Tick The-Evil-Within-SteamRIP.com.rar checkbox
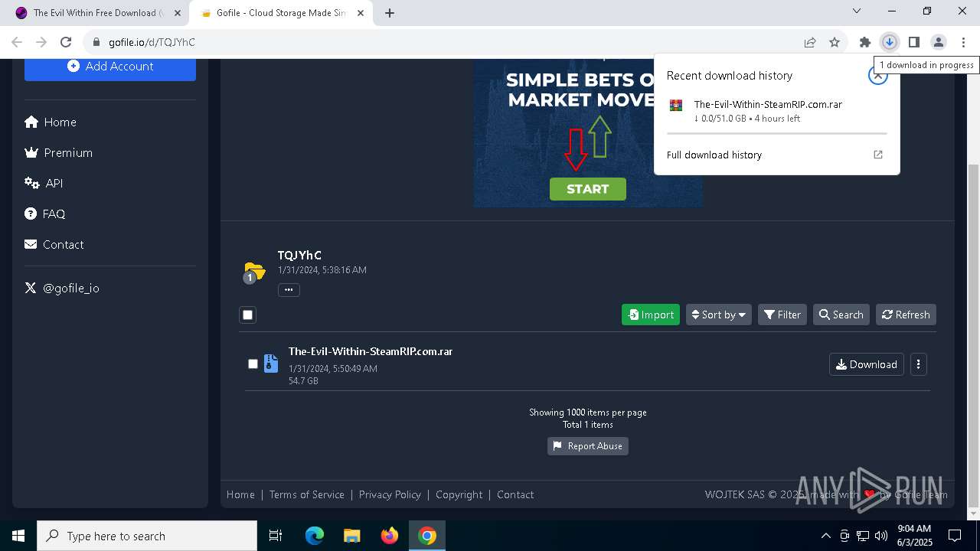 [x=253, y=364]
